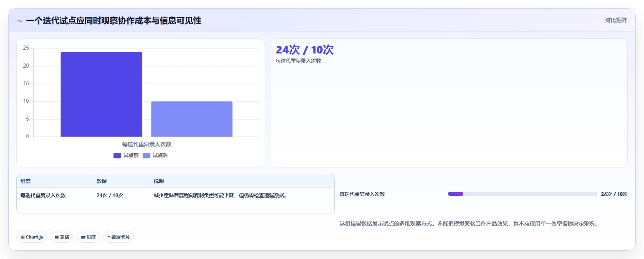
Task: Click the 说明 column header
Action: tap(159, 181)
